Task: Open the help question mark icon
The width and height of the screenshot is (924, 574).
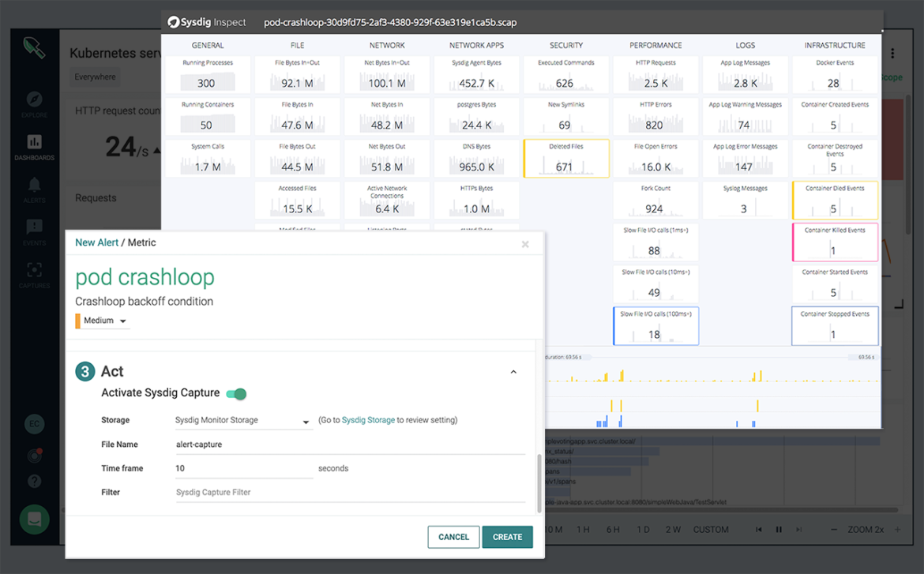Action: tap(34, 482)
